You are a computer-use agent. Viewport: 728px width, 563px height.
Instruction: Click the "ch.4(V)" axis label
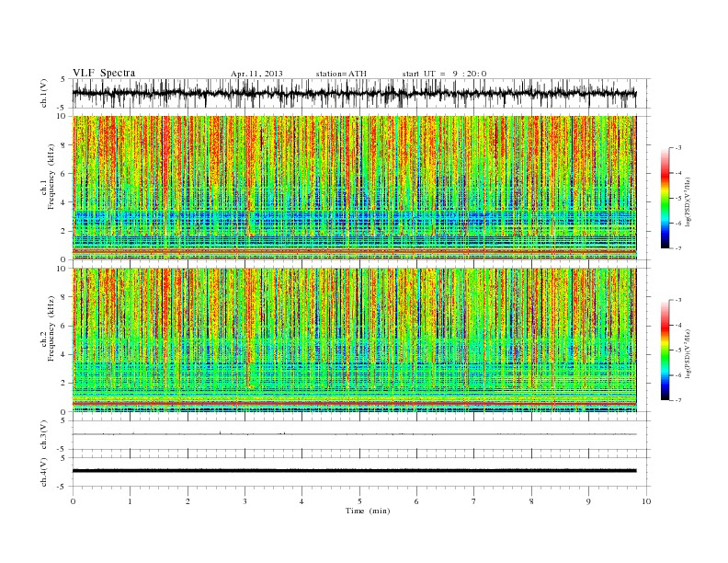(x=44, y=472)
